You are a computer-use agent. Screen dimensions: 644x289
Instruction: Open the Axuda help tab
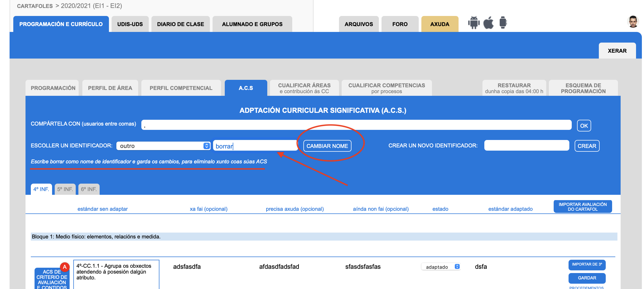pyautogui.click(x=439, y=24)
